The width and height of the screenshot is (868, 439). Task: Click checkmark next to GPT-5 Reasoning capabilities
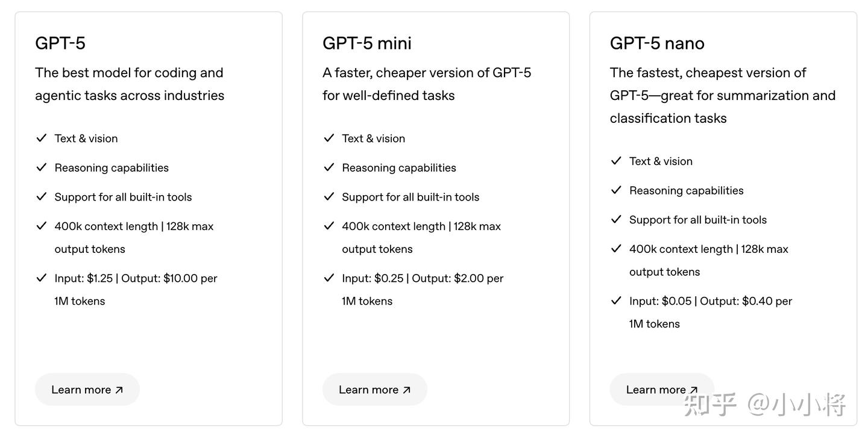click(42, 167)
